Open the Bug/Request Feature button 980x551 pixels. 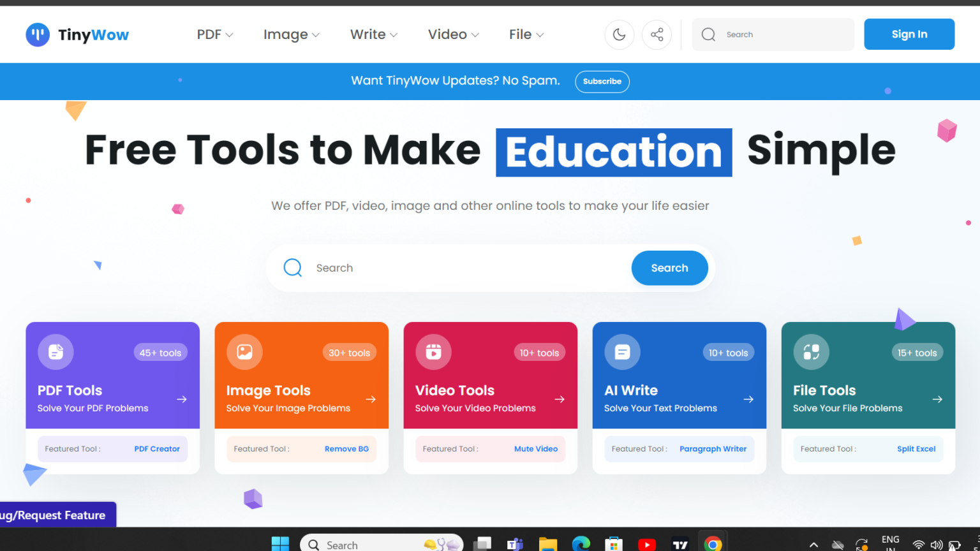(x=57, y=515)
